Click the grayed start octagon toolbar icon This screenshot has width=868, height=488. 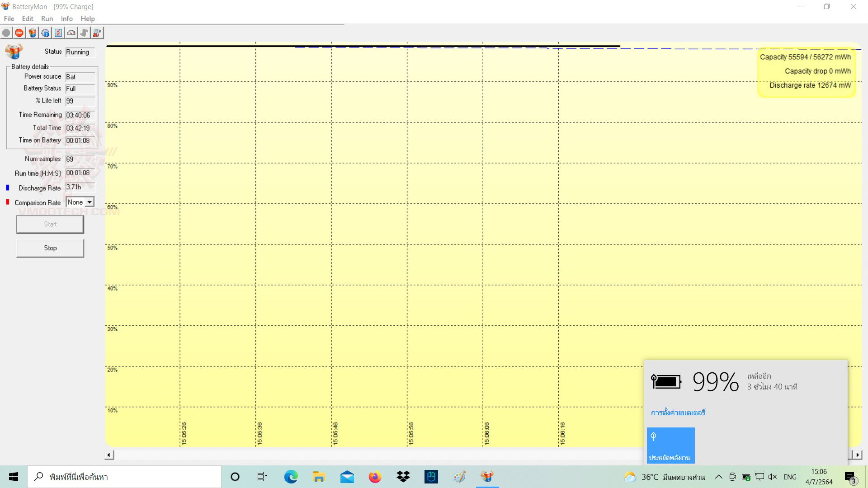click(6, 33)
